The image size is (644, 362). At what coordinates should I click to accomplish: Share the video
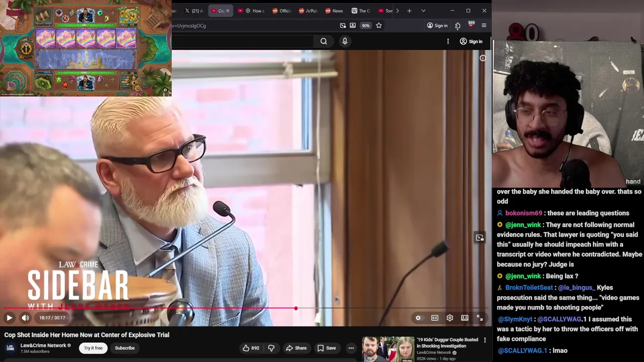pos(296,348)
